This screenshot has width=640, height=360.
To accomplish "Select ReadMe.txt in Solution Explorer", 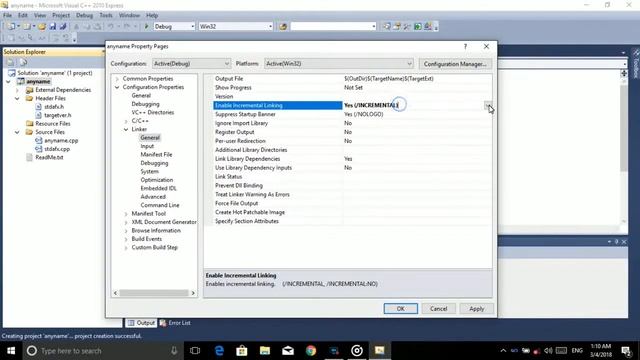I will (49, 158).
